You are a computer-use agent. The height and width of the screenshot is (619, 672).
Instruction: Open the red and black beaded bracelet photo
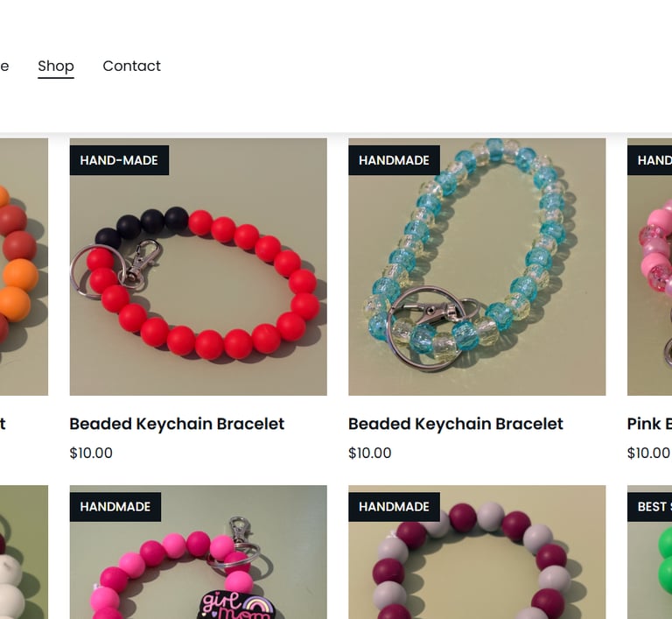pyautogui.click(x=199, y=266)
